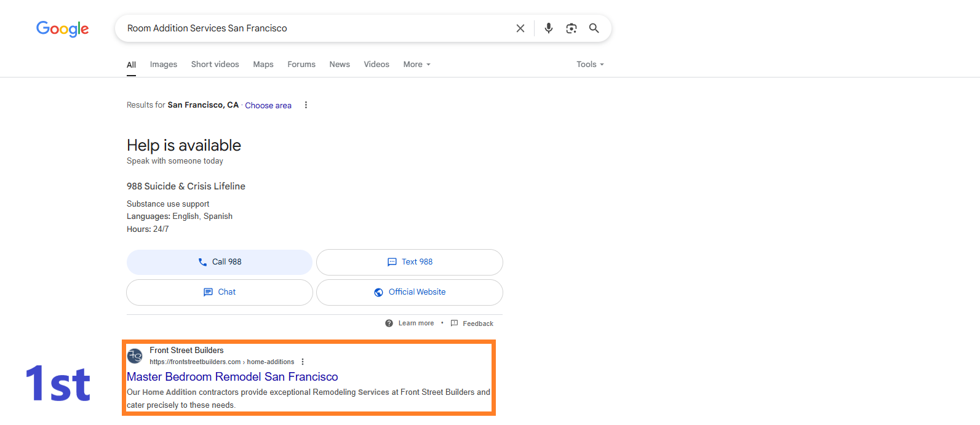This screenshot has height=425, width=980.
Task: Go to the News tab
Action: [340, 65]
